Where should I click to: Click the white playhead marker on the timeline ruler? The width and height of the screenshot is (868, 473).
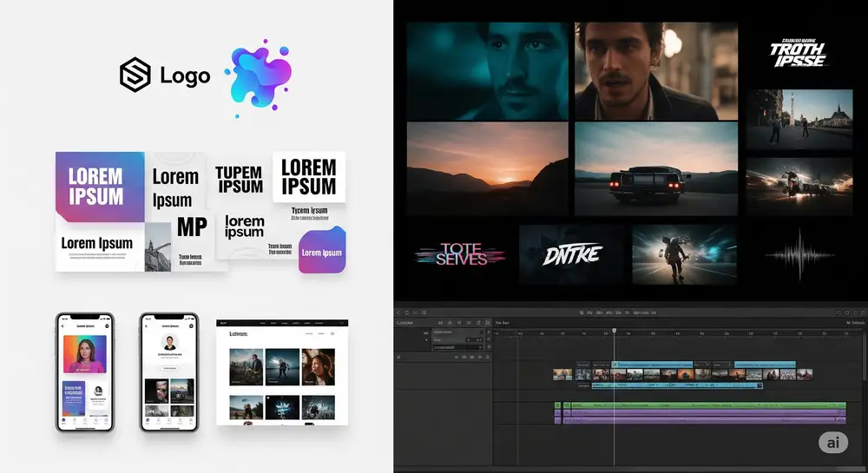pos(614,331)
